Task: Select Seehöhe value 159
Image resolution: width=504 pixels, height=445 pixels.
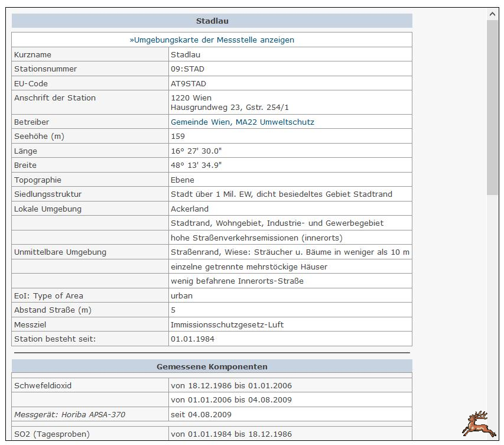Action: tap(178, 137)
